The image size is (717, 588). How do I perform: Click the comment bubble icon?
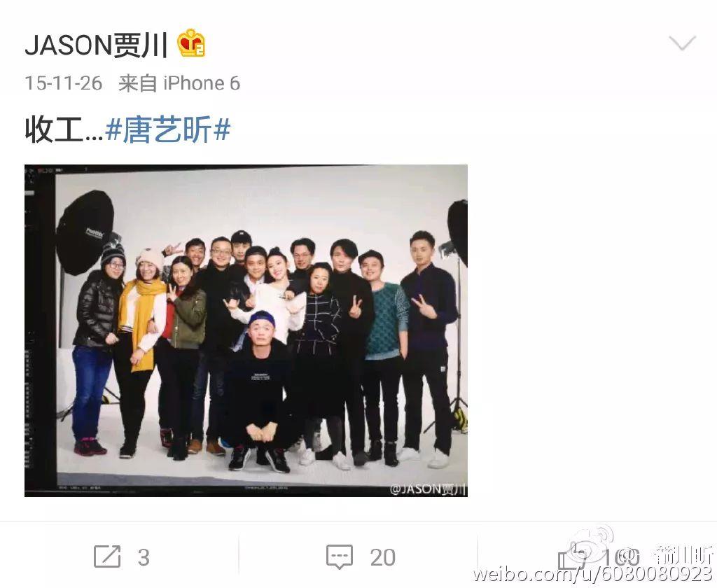click(340, 557)
